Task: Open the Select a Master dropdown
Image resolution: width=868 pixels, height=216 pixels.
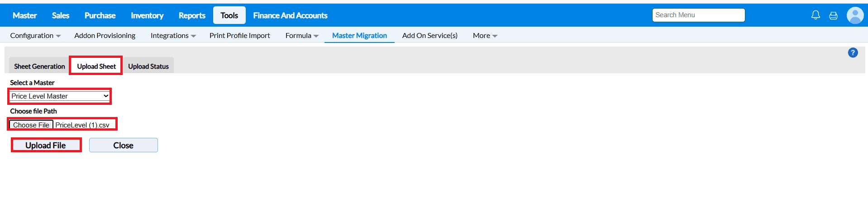Action: tap(60, 96)
